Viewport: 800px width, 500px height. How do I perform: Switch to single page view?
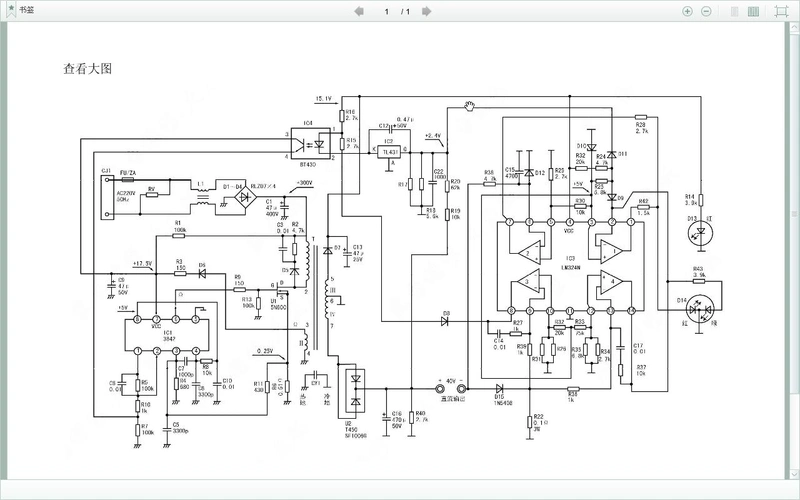pyautogui.click(x=734, y=11)
